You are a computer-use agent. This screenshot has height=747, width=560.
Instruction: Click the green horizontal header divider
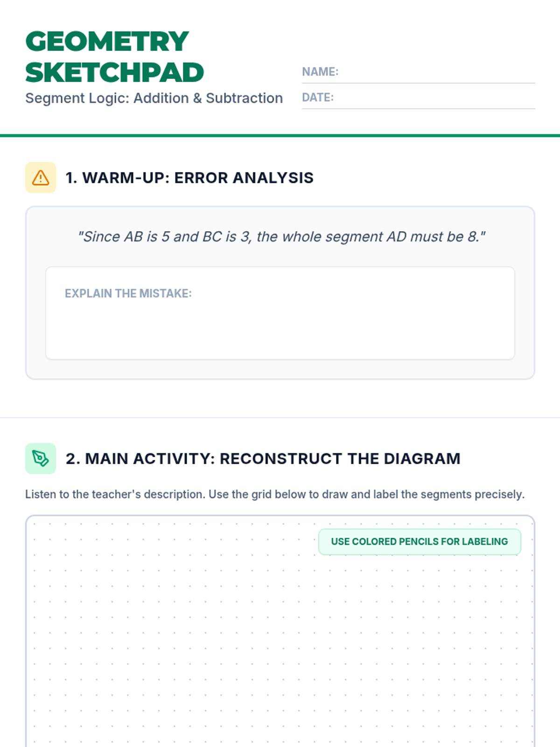(x=280, y=136)
